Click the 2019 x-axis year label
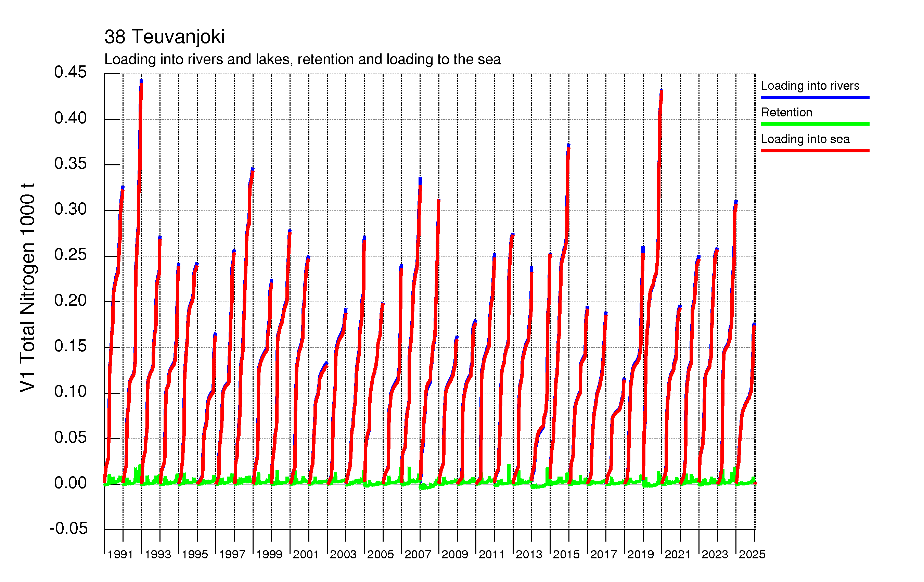 pos(640,554)
